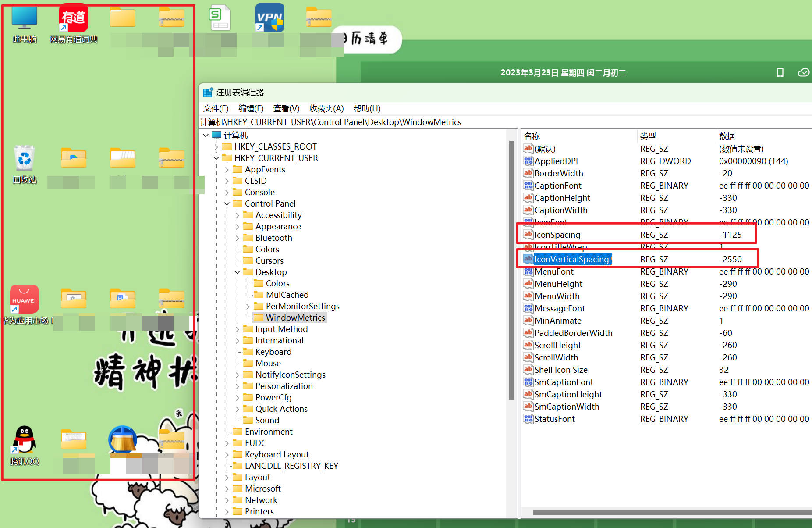Select the Bluetooth key in tree
This screenshot has height=528, width=812.
273,238
